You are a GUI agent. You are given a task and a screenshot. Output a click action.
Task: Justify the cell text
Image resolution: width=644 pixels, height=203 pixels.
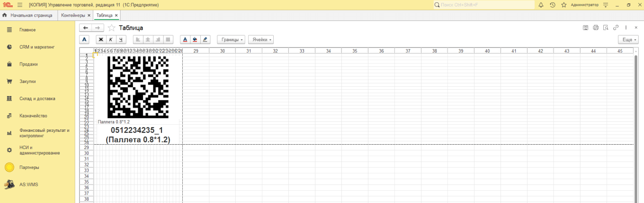pos(169,39)
